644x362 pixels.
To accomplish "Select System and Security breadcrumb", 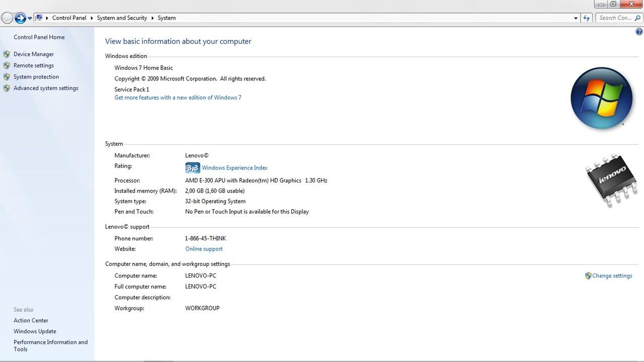I will click(x=122, y=18).
